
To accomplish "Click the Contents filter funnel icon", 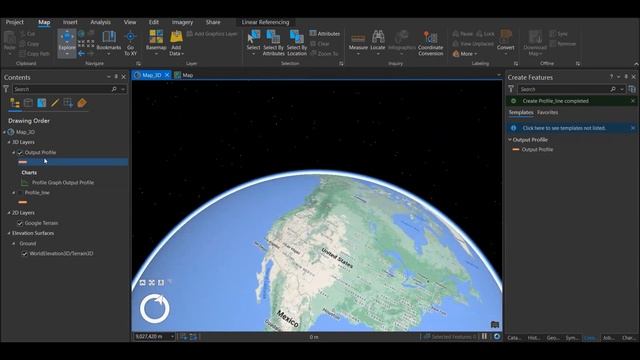I will coord(6,89).
